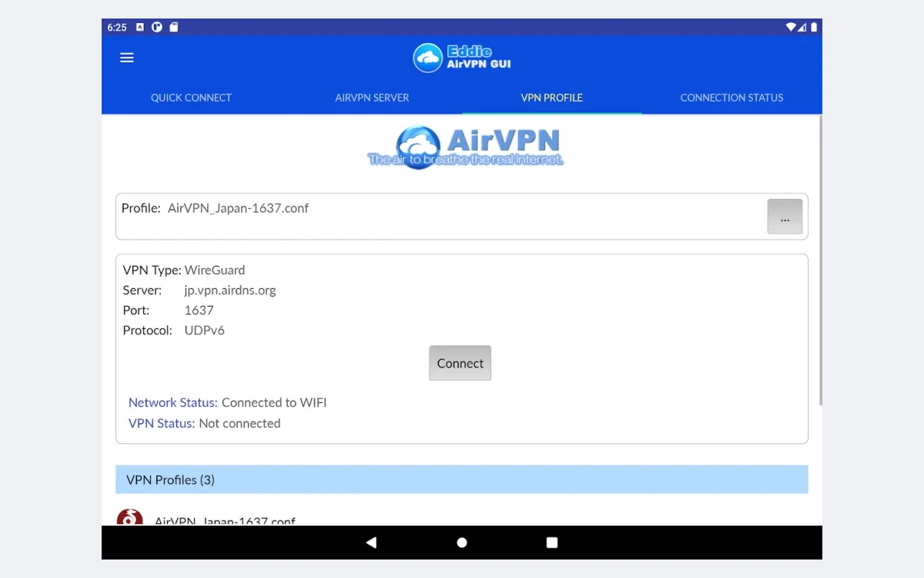
Task: Open the hamburger navigation menu
Action: pyautogui.click(x=127, y=58)
